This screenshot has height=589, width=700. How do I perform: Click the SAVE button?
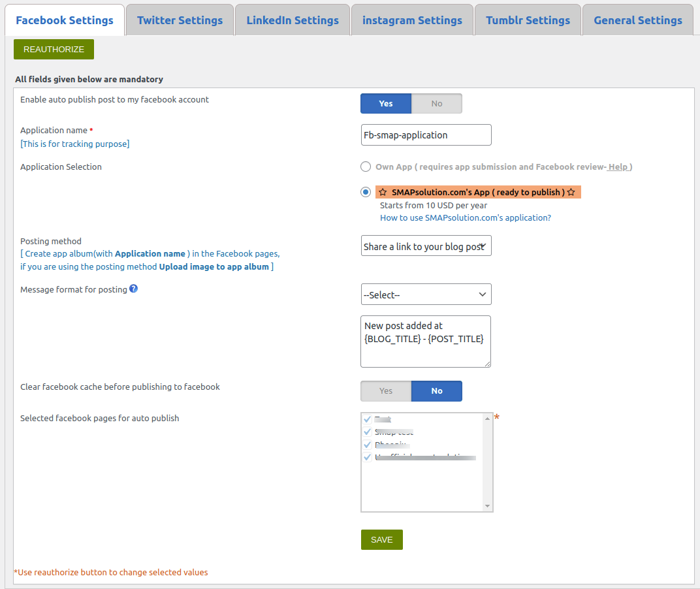coord(382,539)
